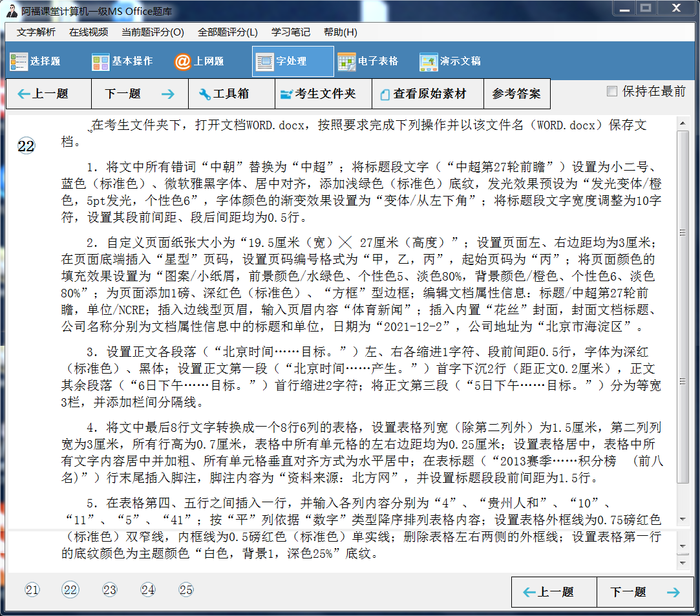Jump to question 25

186,589
